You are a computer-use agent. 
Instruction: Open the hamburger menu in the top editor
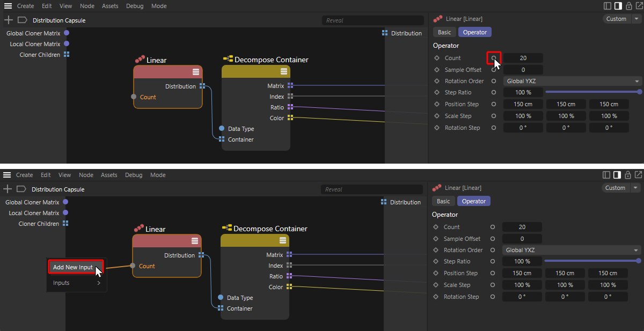coord(8,6)
